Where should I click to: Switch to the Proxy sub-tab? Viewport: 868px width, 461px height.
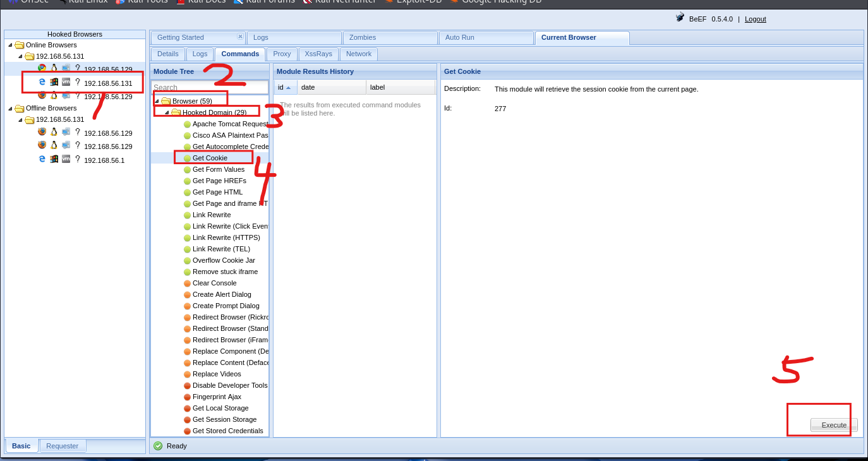pos(282,54)
